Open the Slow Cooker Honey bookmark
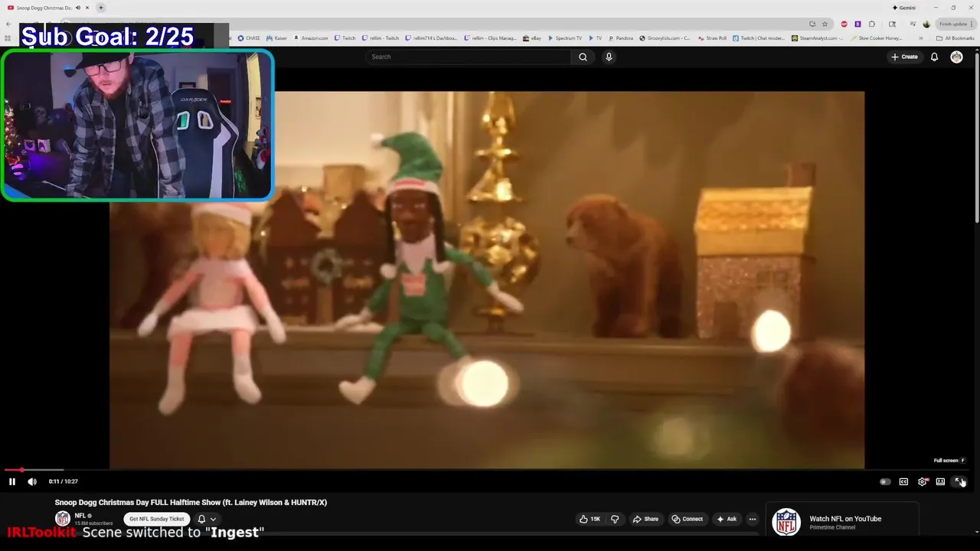This screenshot has height=551, width=980. 875,37
